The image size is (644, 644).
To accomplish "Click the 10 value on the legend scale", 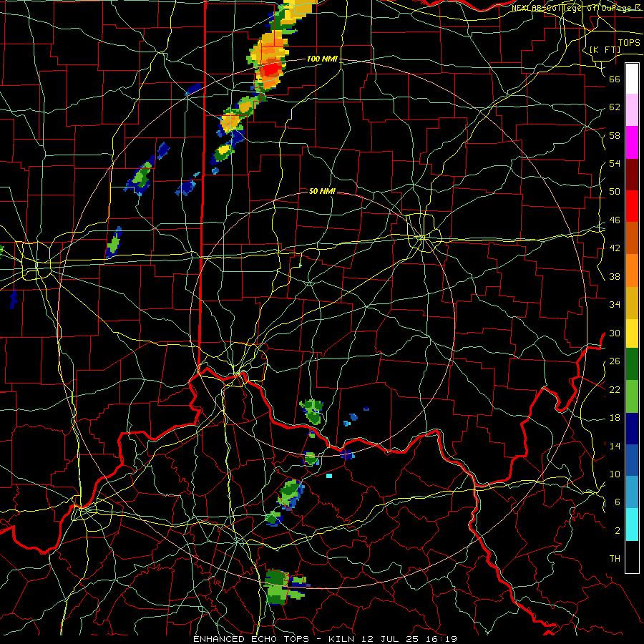I will coord(615,474).
